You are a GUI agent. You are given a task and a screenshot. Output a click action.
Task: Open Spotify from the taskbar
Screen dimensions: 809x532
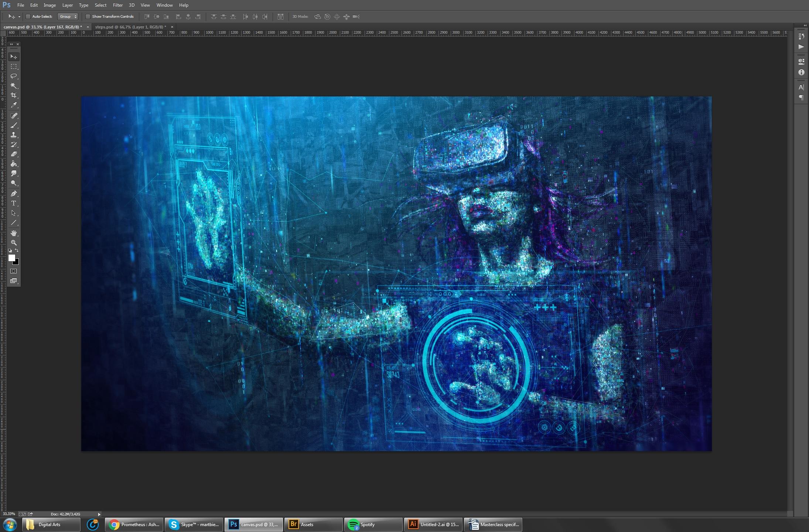[x=373, y=525]
